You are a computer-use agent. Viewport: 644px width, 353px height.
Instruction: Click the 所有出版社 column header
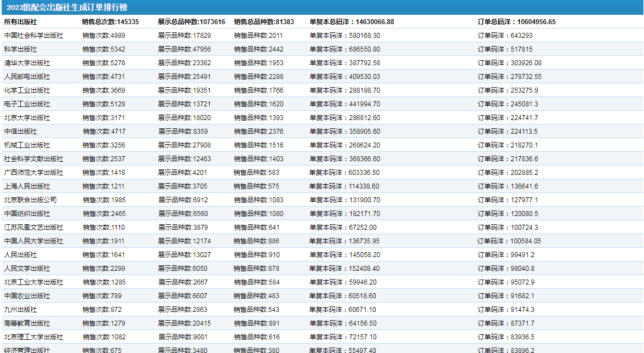20,22
